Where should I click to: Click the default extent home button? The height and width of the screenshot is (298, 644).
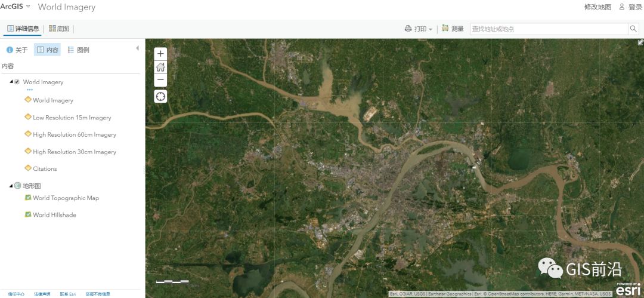(x=160, y=67)
